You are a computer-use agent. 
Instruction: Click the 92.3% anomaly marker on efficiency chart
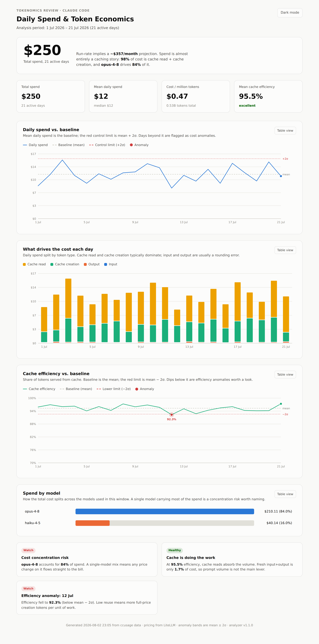click(x=172, y=415)
